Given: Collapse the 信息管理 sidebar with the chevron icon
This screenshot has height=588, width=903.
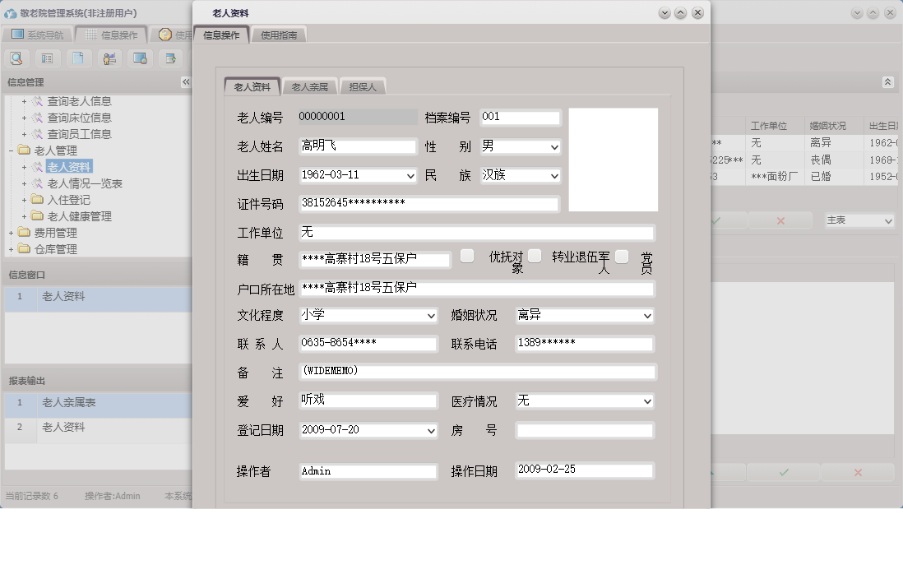Looking at the screenshot, I should [x=186, y=81].
